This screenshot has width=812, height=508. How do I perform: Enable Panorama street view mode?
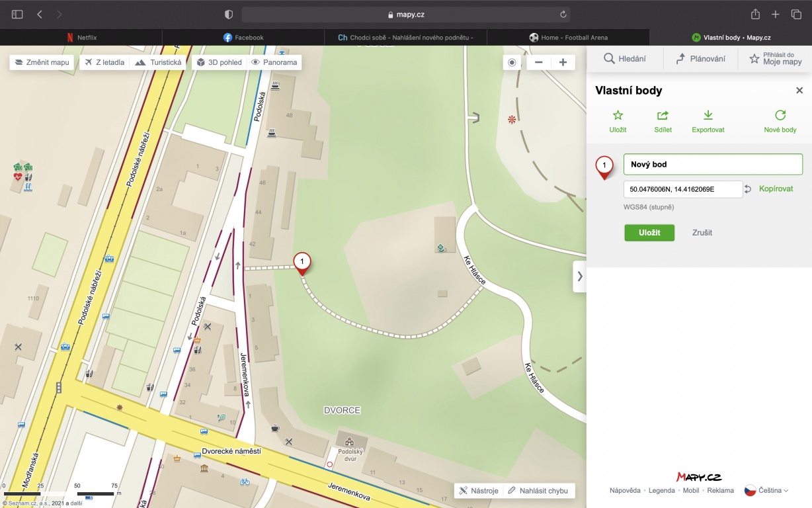point(274,62)
